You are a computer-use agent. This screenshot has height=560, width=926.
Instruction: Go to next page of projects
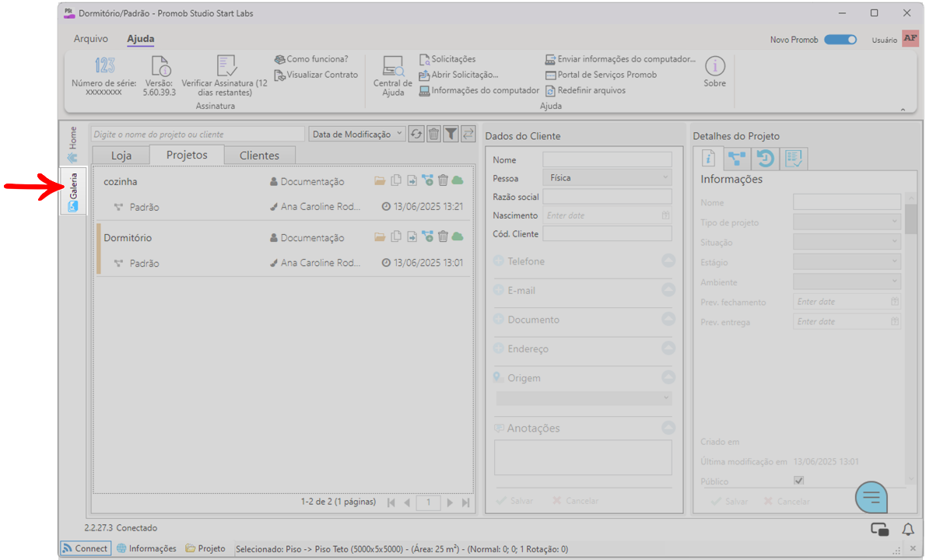pos(450,502)
